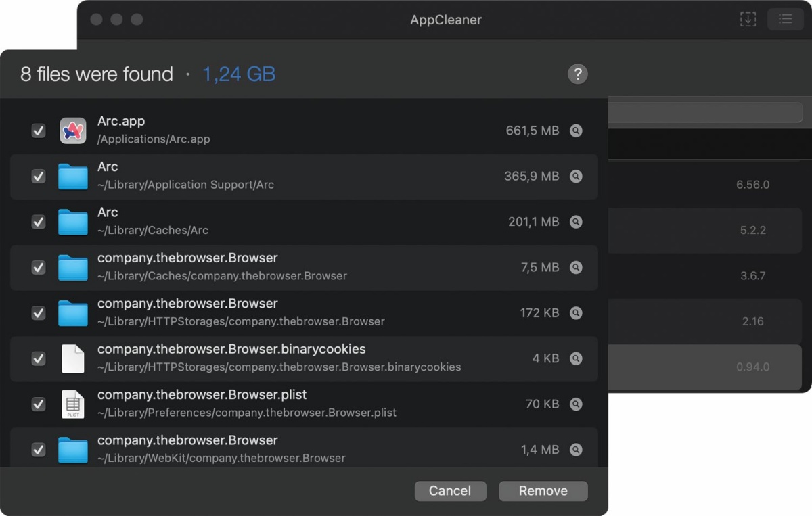Uncheck the Application Support/Arc folder checkbox
The image size is (812, 516).
pos(39,176)
